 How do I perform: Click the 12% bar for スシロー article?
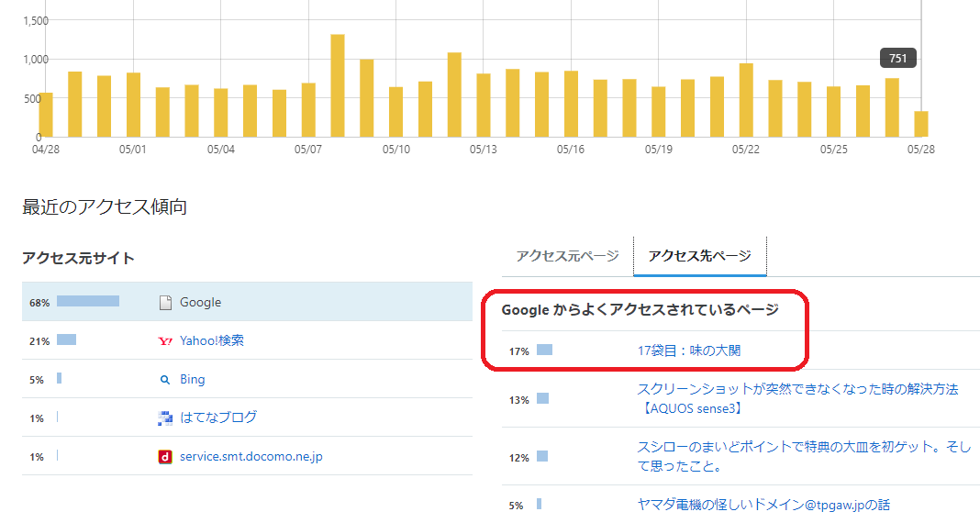[x=542, y=456]
